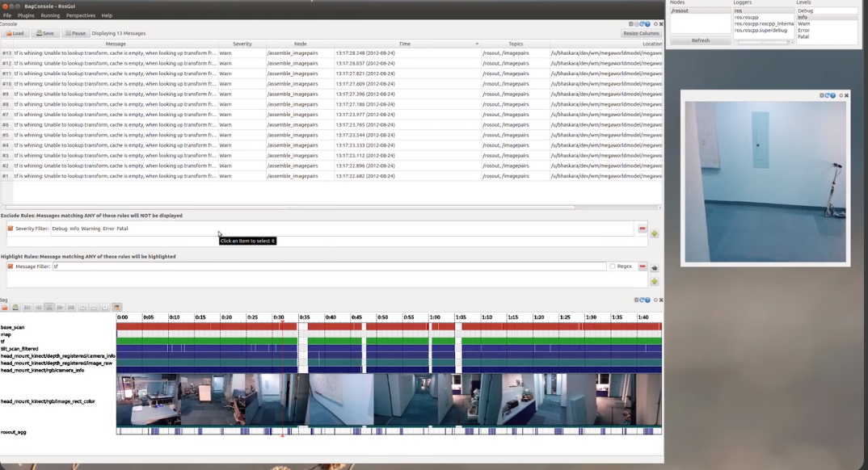Select message row #13

331,53
